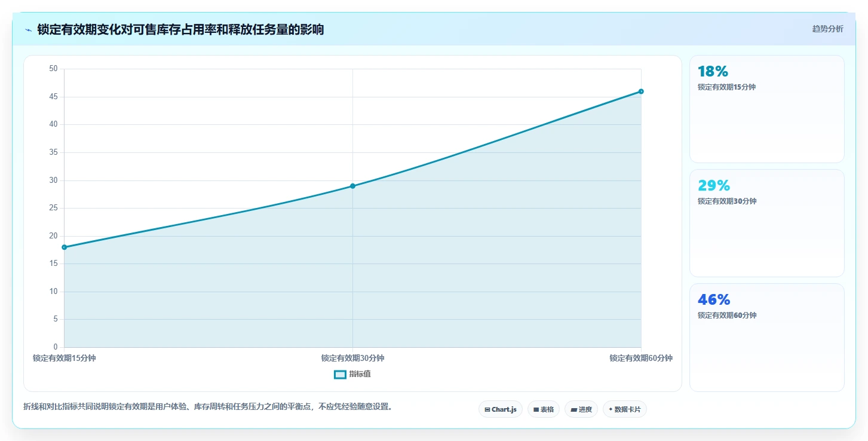The height and width of the screenshot is (441, 868).
Task: Click the y-axis value 0
Action: (x=56, y=347)
